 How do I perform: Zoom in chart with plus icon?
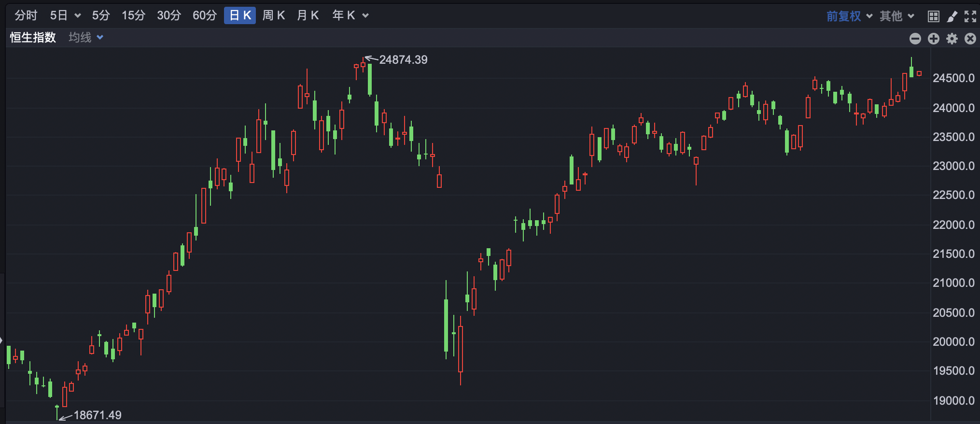(934, 39)
